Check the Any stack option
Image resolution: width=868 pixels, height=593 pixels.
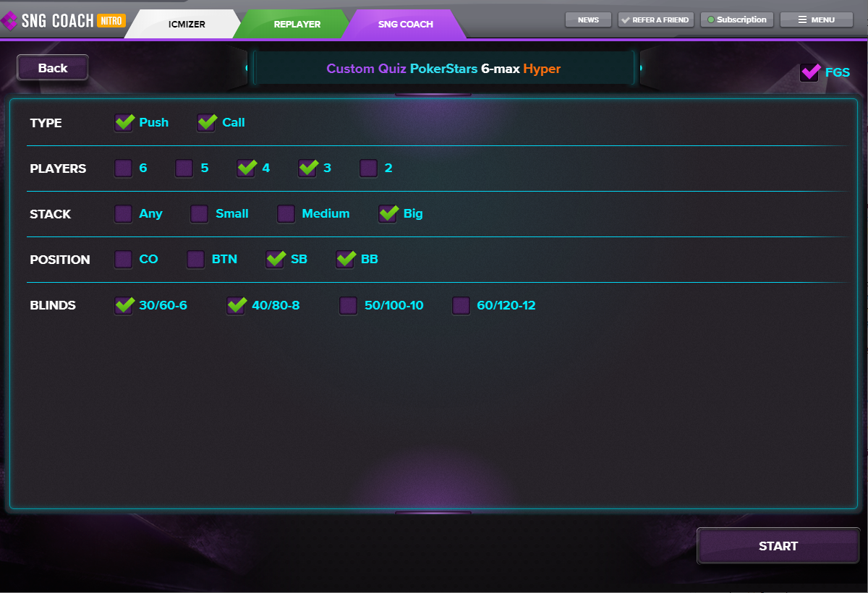[x=124, y=214]
